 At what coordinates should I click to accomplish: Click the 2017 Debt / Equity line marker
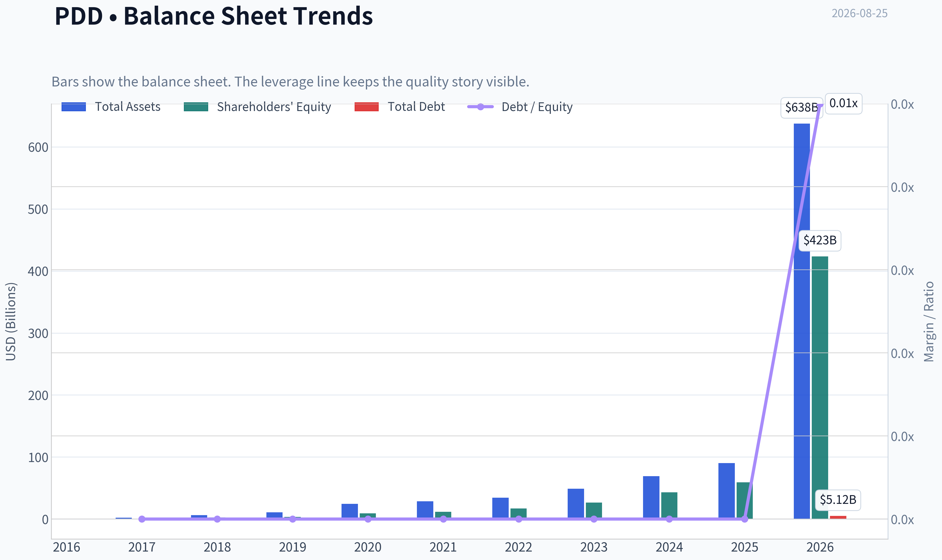(142, 519)
